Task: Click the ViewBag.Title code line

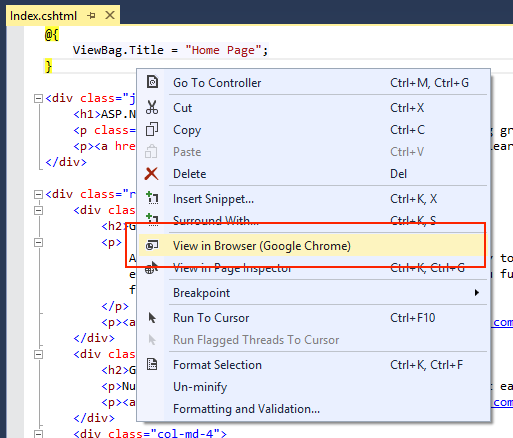Action: coord(170,50)
